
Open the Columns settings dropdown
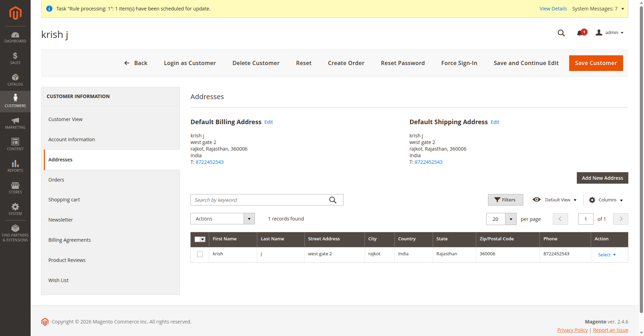(x=606, y=200)
